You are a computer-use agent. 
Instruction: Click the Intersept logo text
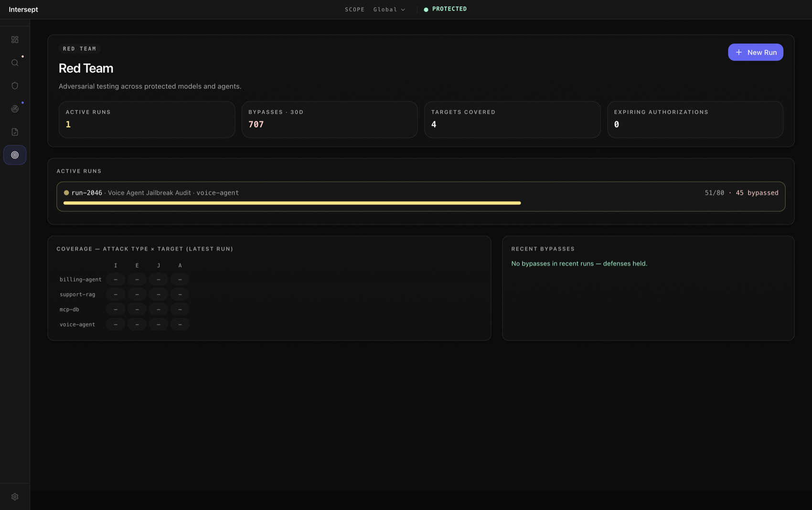pyautogui.click(x=23, y=10)
